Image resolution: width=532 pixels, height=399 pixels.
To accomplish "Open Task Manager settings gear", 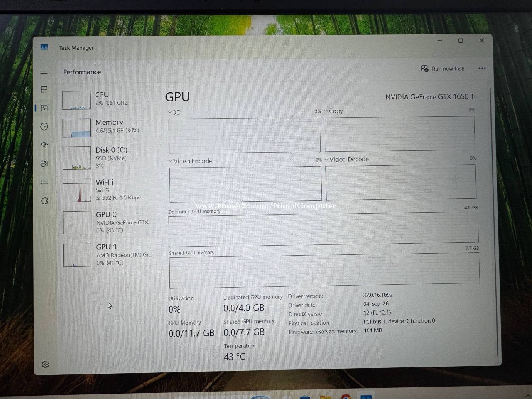I will 45,365.
